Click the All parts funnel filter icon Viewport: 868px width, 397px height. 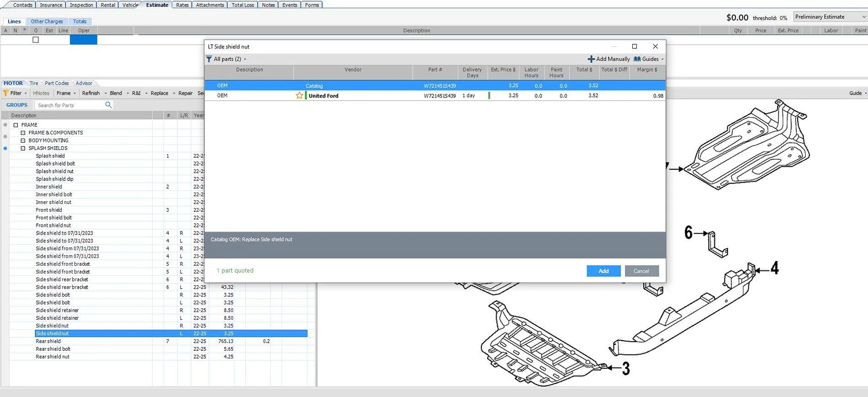(209, 59)
